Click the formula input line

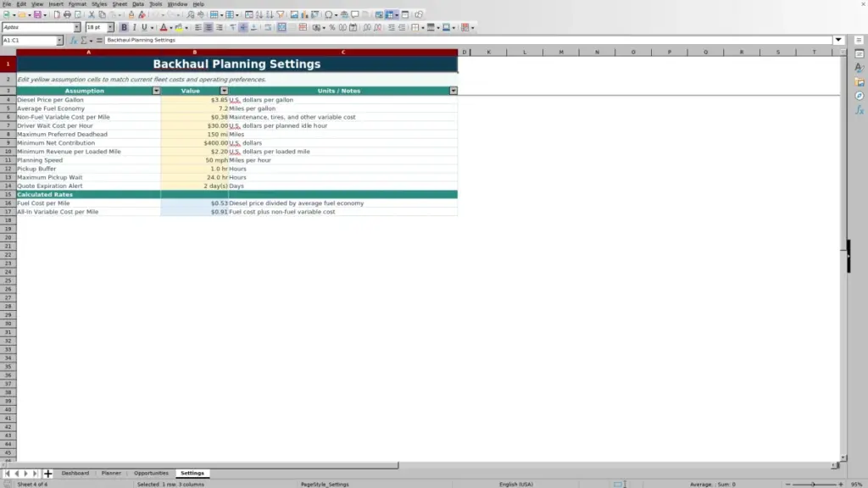pyautogui.click(x=468, y=40)
